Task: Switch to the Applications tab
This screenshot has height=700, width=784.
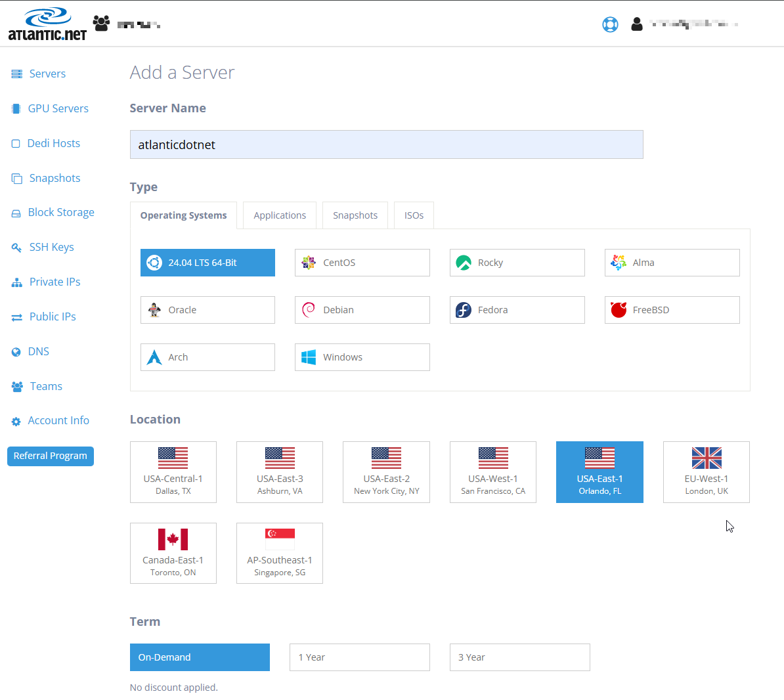Action: tap(280, 215)
